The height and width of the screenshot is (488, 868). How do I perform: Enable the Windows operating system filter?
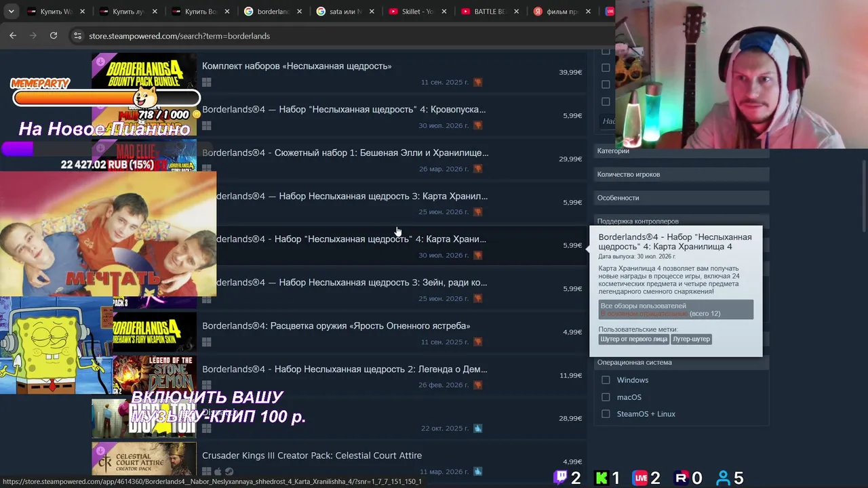pos(606,380)
